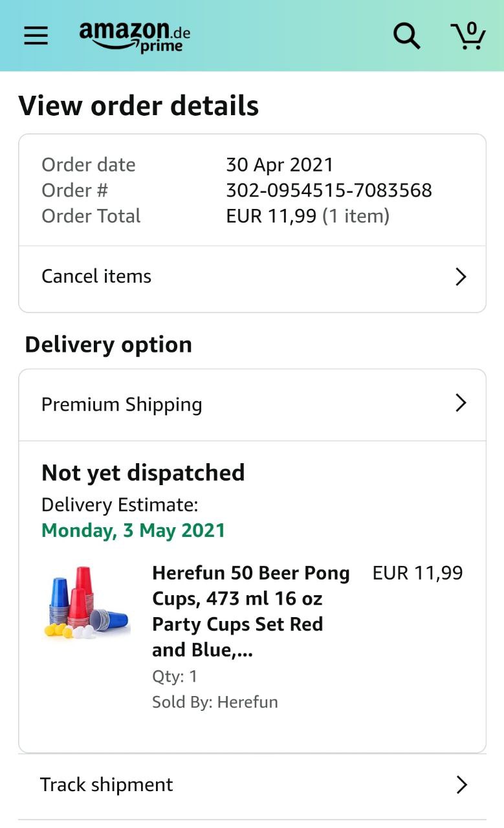This screenshot has width=504, height=828.
Task: Click the Order Total amount EUR 11,99 (1 item)
Action: 307,216
